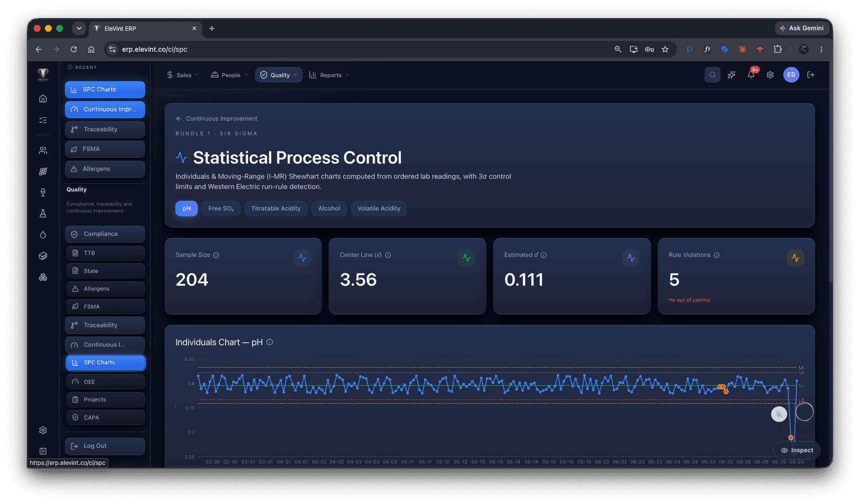Click the Log Out button
Image resolution: width=860 pixels, height=504 pixels.
105,446
